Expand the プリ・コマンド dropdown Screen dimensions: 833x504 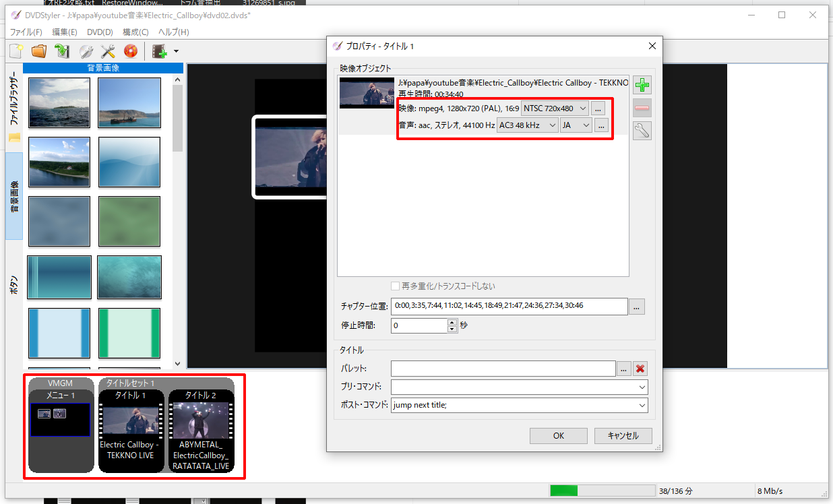[x=641, y=387]
